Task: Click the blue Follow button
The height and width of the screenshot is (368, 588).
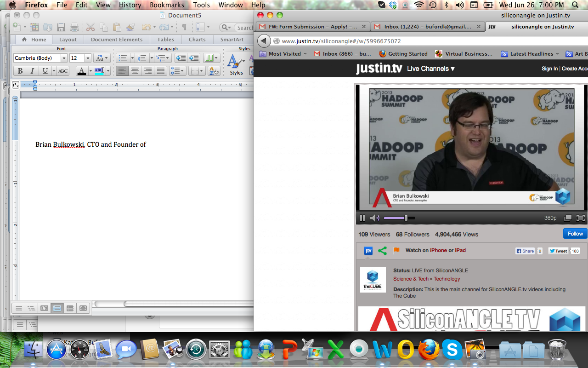Action: [575, 234]
